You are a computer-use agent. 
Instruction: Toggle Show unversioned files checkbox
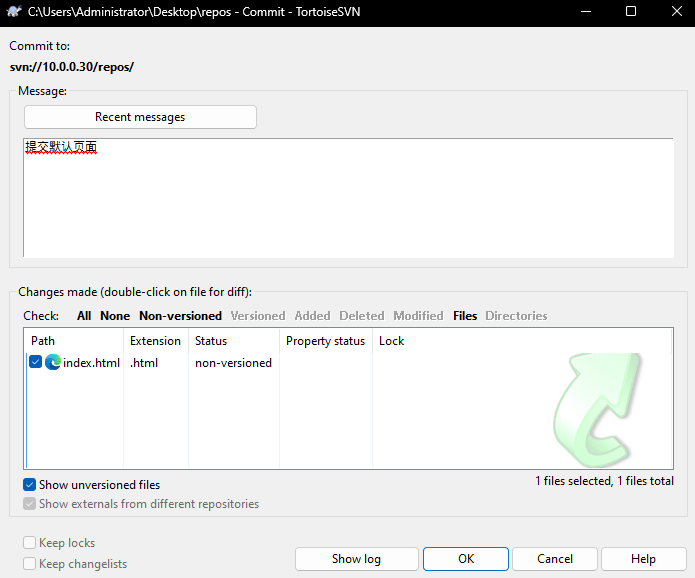tap(29, 484)
